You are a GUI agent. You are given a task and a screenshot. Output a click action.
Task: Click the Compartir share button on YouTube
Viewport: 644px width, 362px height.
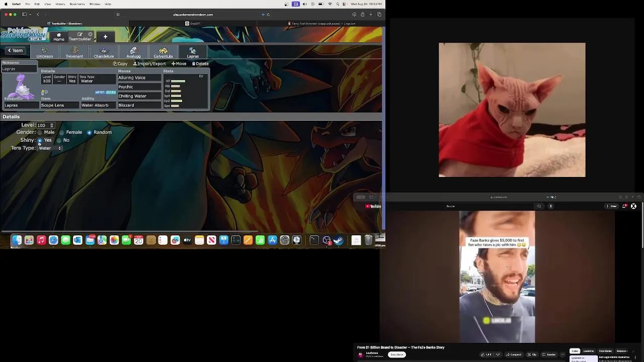coord(514,354)
